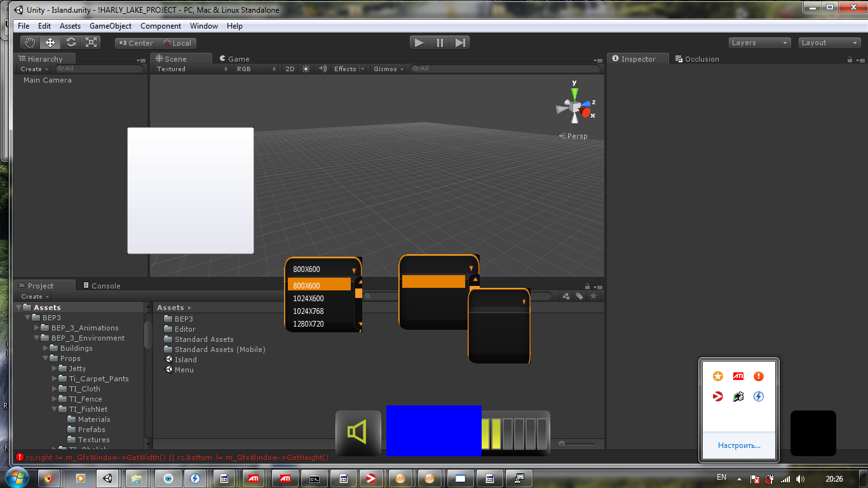Expand the Jetty folder in tree
Image resolution: width=868 pixels, height=488 pixels.
[55, 369]
